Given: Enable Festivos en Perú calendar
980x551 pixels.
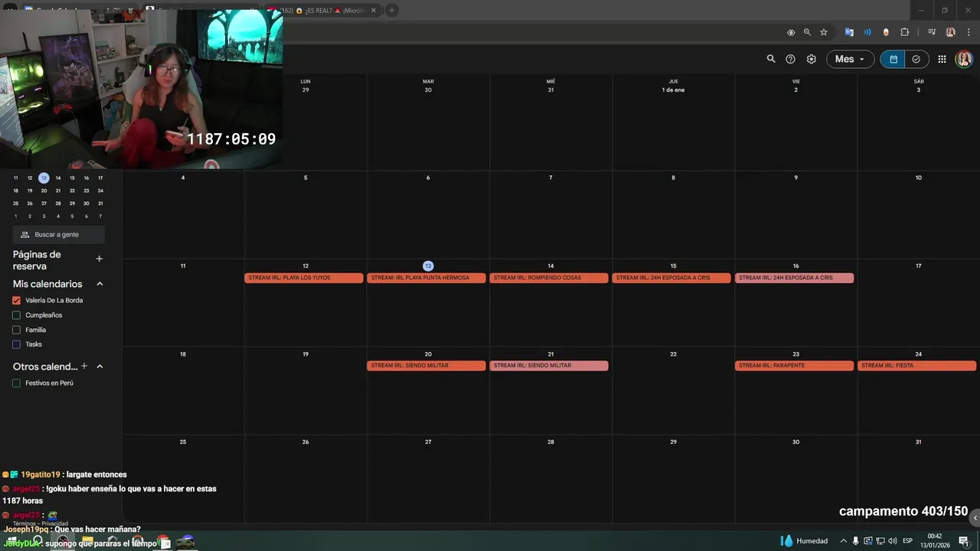Looking at the screenshot, I should click(x=16, y=383).
